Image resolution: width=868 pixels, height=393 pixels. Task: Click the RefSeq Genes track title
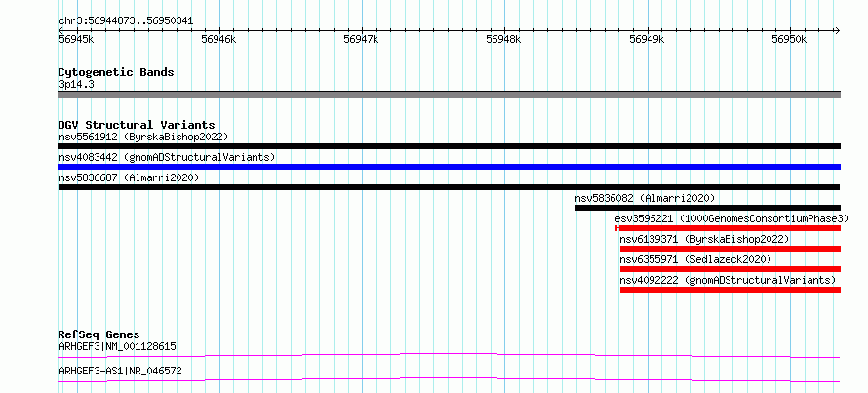[99, 334]
